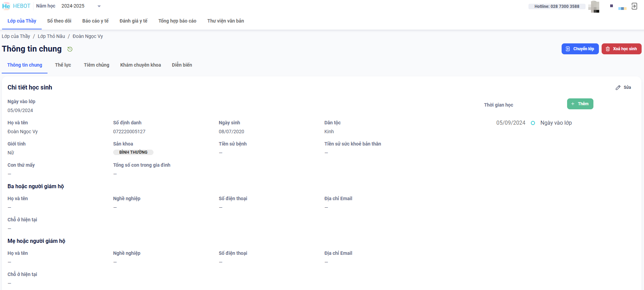Click the BÌNH THƯỜNG status tag
Screen dimensions: 644x290
(133, 152)
